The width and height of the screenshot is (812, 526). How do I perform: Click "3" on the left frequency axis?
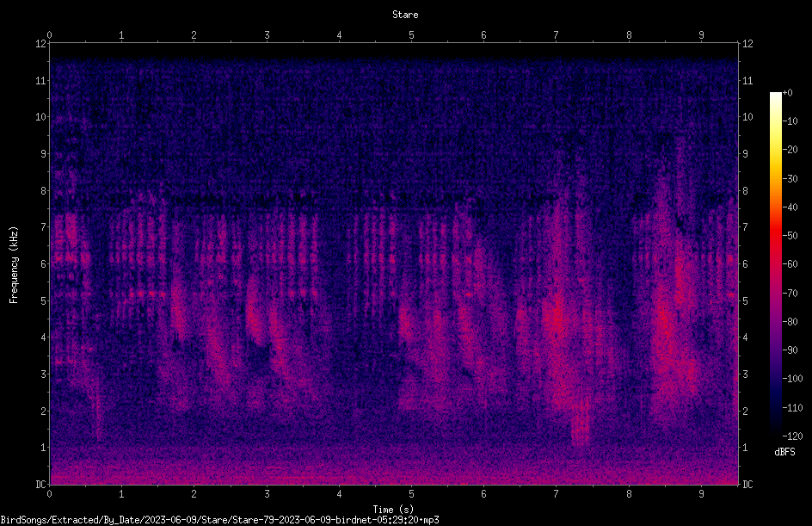pos(43,374)
